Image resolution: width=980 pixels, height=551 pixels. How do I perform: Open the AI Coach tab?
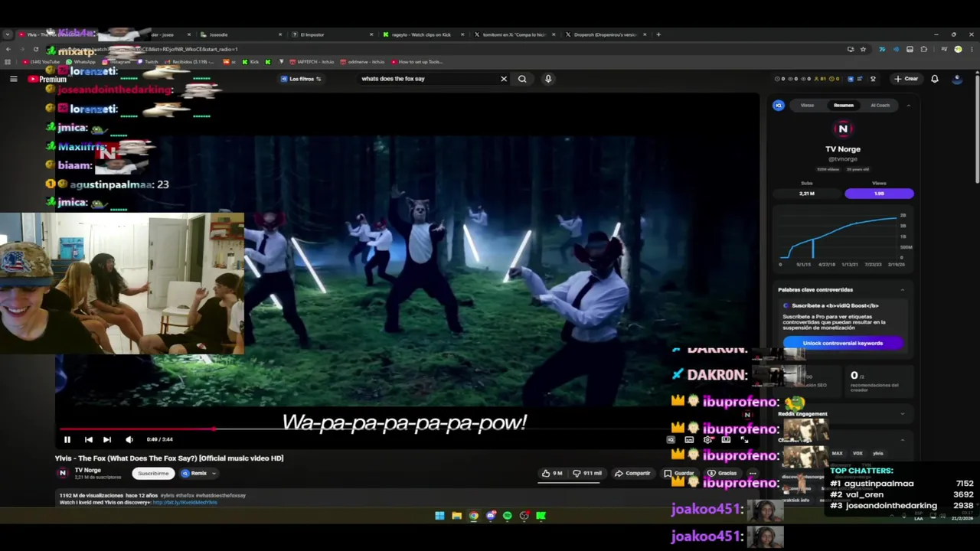[880, 105]
